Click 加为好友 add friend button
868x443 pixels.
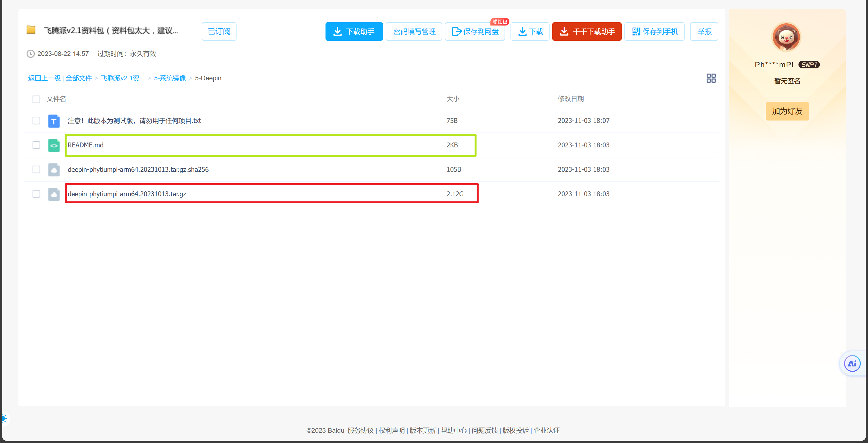[787, 111]
